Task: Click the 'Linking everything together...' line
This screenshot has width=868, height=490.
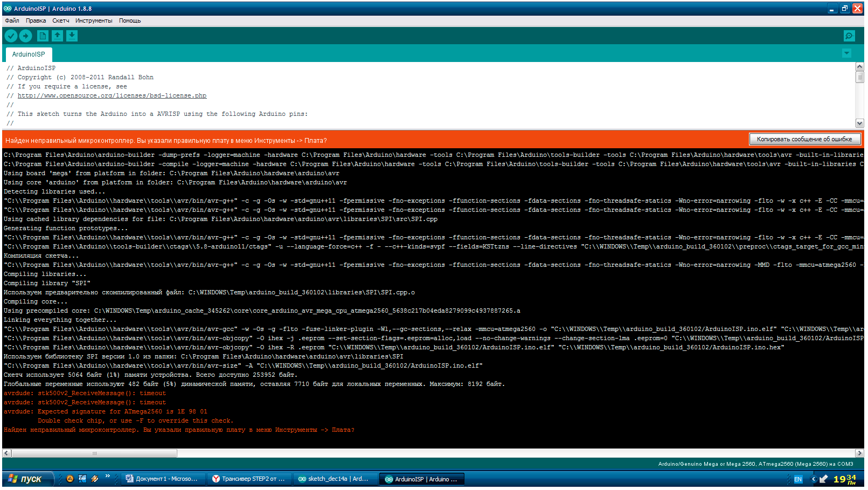Action: (x=60, y=320)
